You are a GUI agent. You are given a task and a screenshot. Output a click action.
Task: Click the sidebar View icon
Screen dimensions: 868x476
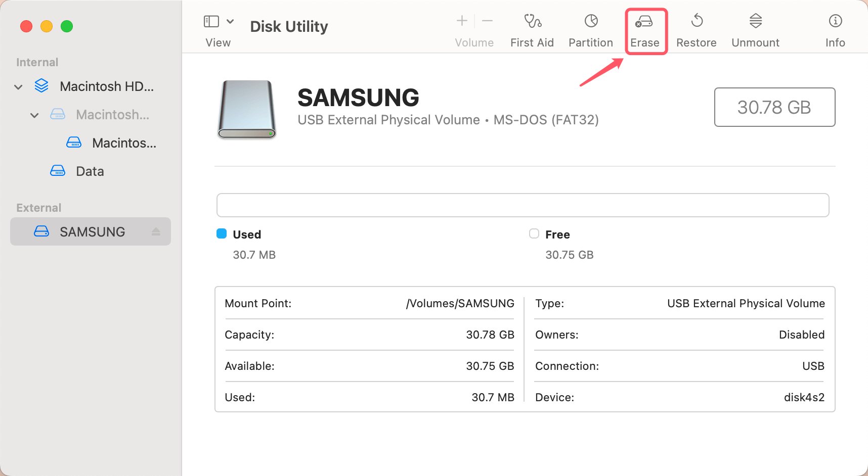pos(211,21)
